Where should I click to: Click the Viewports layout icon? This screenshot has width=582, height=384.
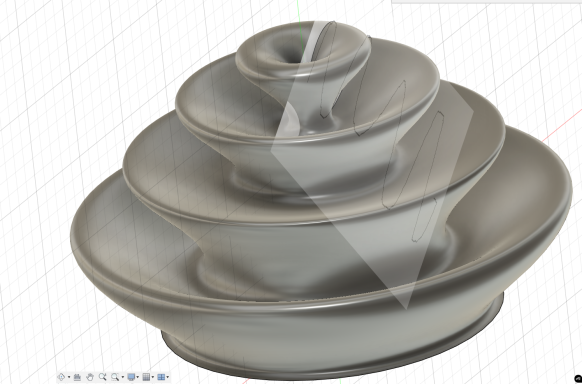pos(161,377)
